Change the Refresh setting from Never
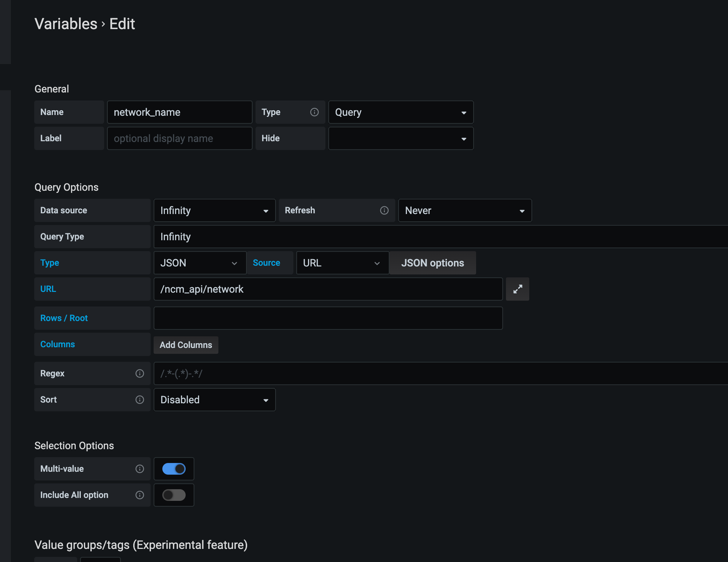 click(x=465, y=210)
